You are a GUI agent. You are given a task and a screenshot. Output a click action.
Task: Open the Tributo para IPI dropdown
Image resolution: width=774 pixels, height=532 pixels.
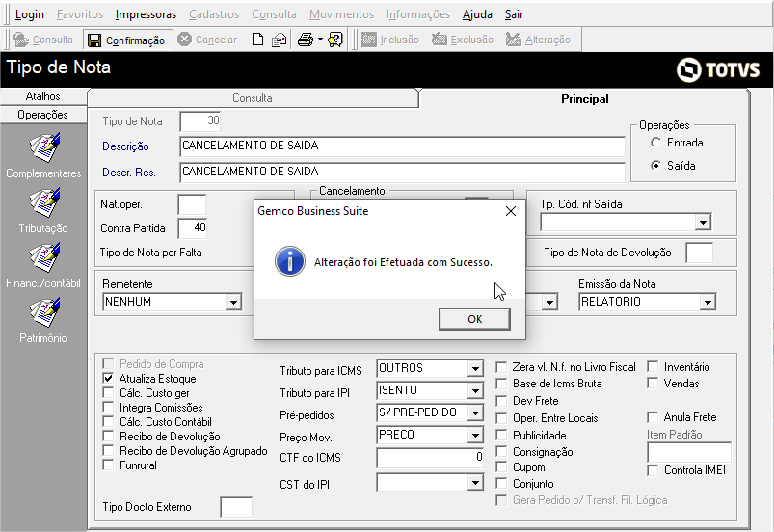[x=475, y=391]
